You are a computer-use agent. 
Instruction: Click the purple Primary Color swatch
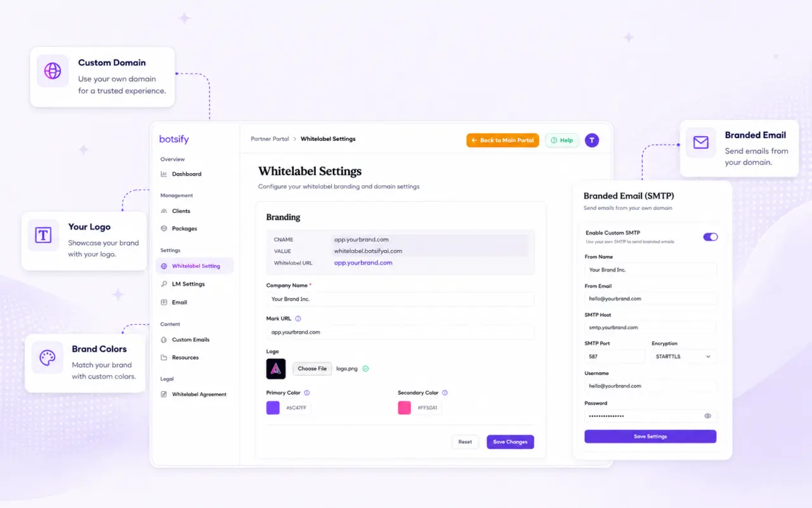tap(273, 408)
